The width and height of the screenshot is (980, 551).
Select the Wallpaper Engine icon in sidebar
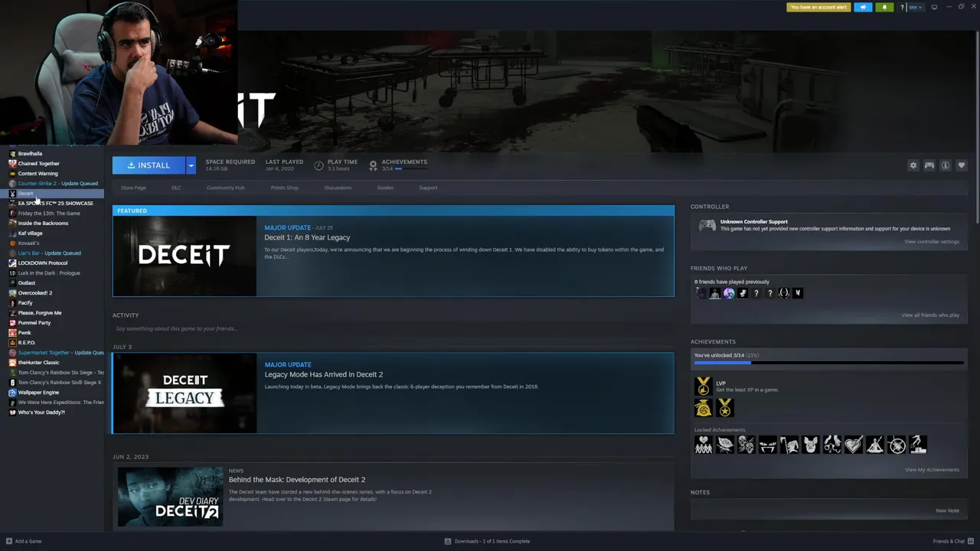(12, 393)
